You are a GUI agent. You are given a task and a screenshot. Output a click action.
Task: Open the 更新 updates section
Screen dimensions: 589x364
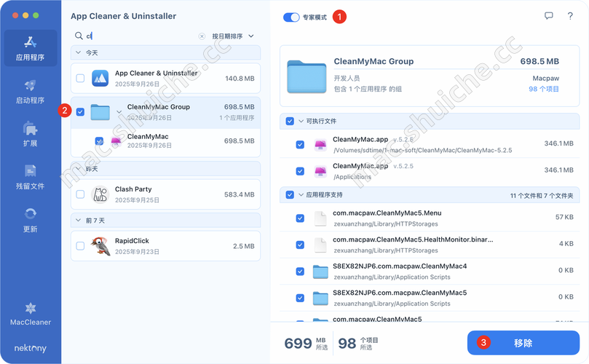coord(31,219)
